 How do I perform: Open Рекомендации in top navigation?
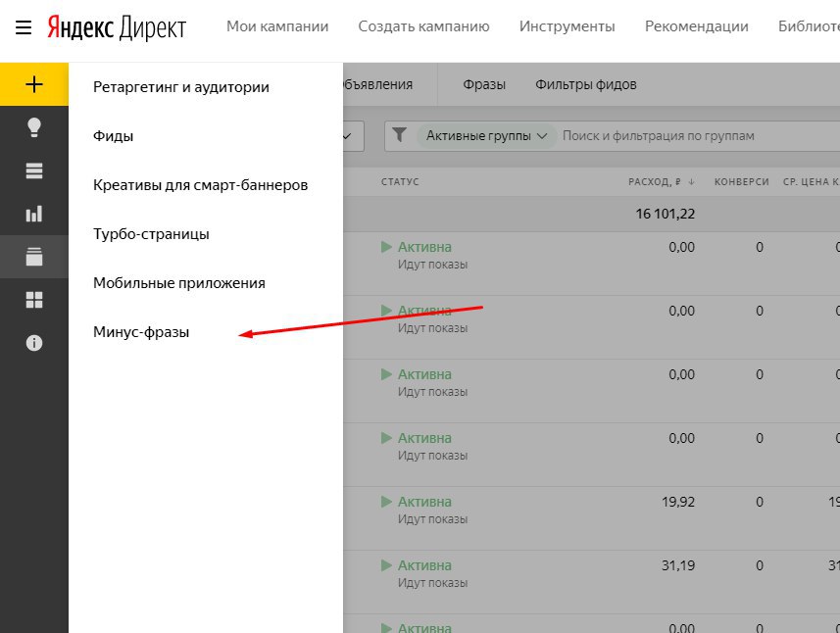(697, 26)
